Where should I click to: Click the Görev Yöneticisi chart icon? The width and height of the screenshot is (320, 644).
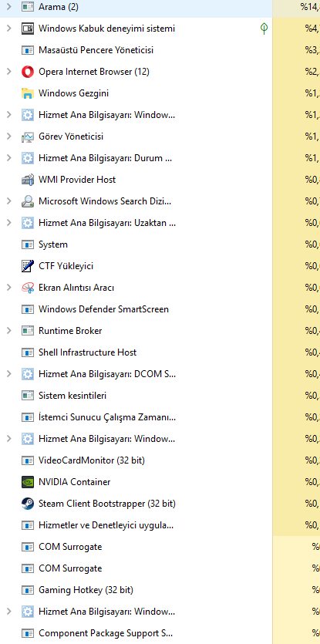tap(28, 137)
